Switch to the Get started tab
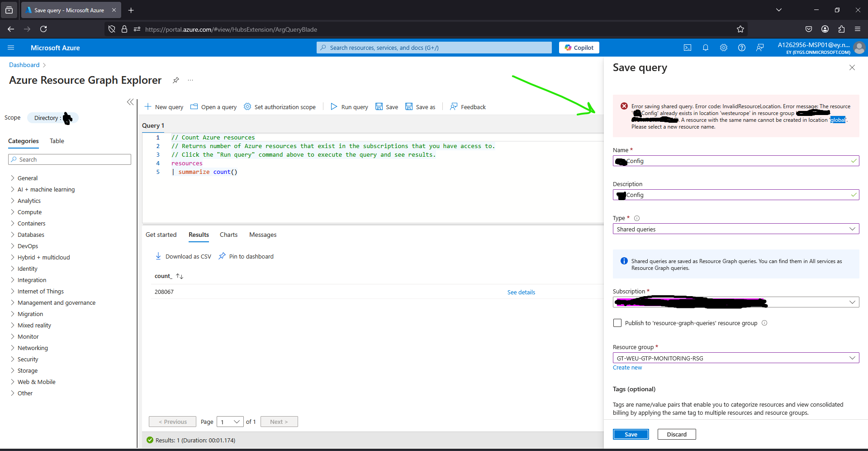This screenshot has width=868, height=451. click(161, 235)
